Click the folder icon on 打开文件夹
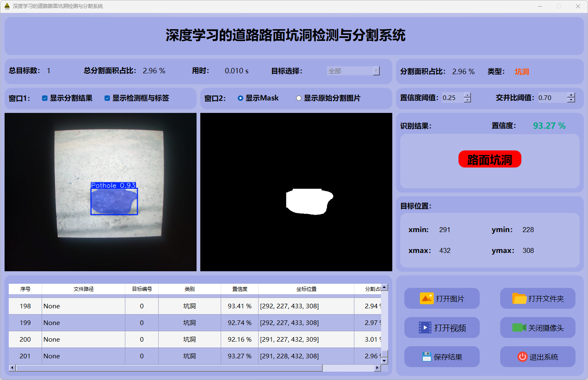588x380 pixels. pos(519,298)
